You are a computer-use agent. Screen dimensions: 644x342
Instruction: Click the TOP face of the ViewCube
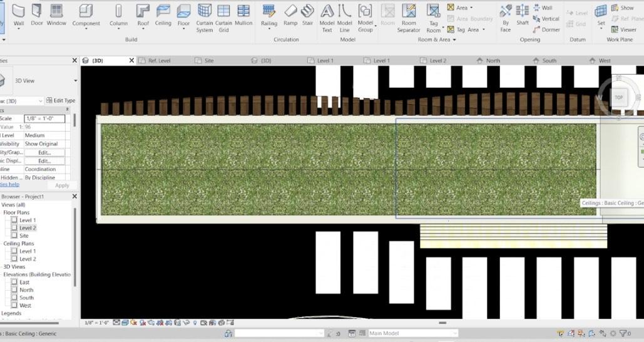click(x=618, y=98)
